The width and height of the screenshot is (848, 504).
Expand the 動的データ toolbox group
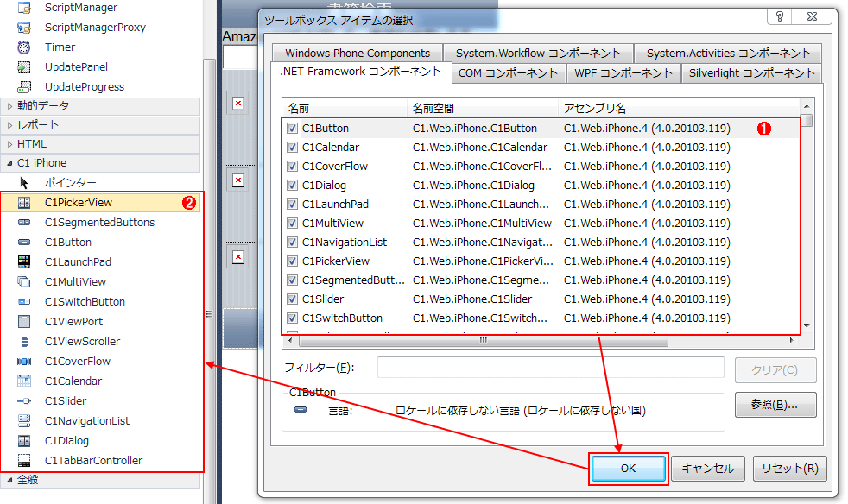coord(9,106)
